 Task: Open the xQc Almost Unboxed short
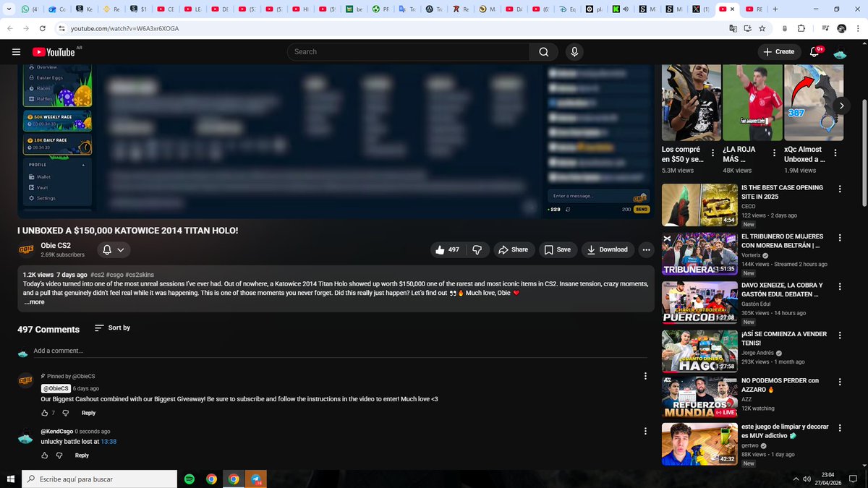tap(814, 103)
